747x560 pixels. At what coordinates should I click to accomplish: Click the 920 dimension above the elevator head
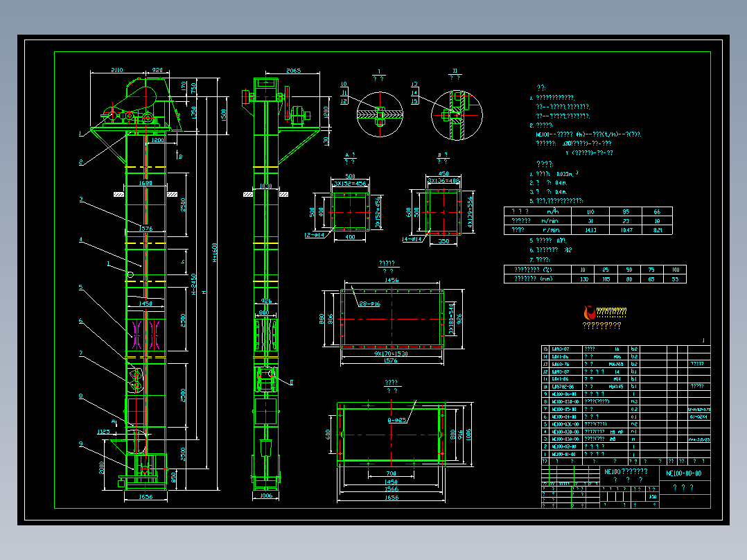click(157, 70)
